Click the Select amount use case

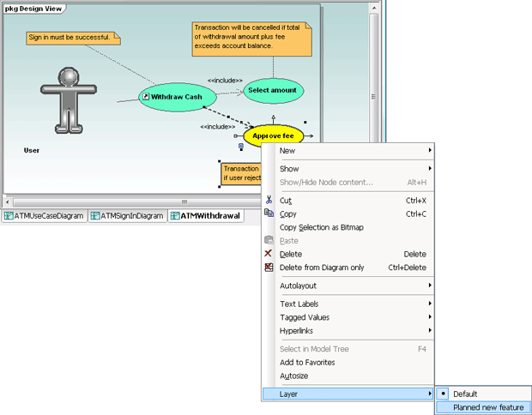(273, 90)
